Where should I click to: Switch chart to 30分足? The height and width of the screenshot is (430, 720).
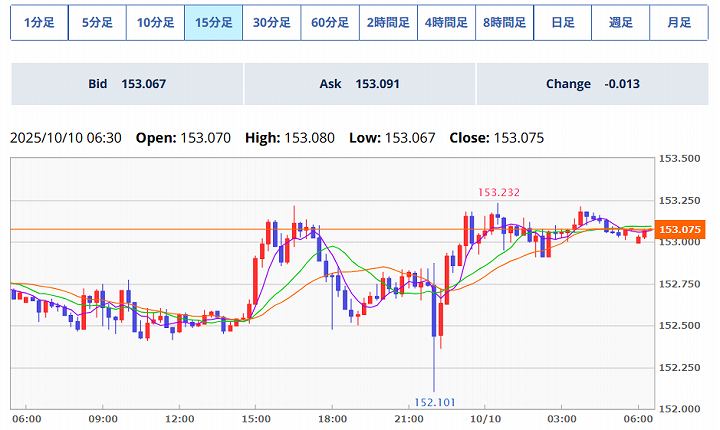[271, 22]
